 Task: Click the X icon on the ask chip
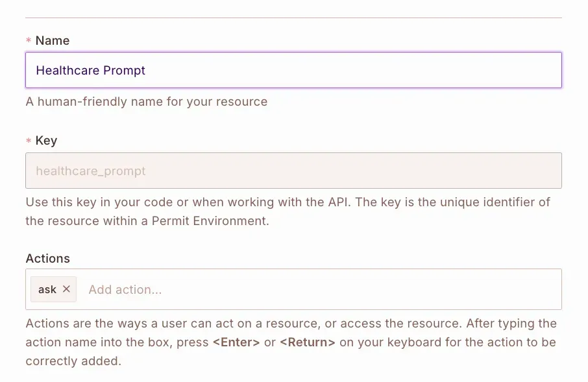tap(68, 289)
